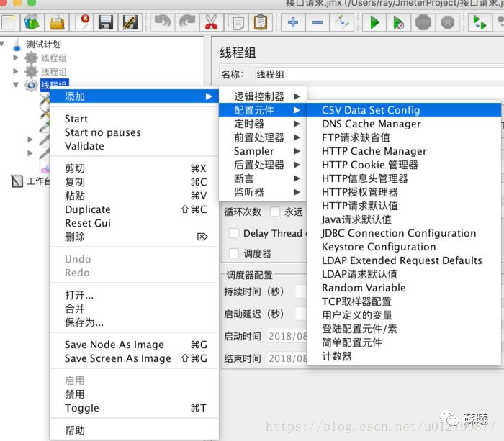Click 保存为... in context menu
The width and height of the screenshot is (504, 441).
(x=135, y=322)
